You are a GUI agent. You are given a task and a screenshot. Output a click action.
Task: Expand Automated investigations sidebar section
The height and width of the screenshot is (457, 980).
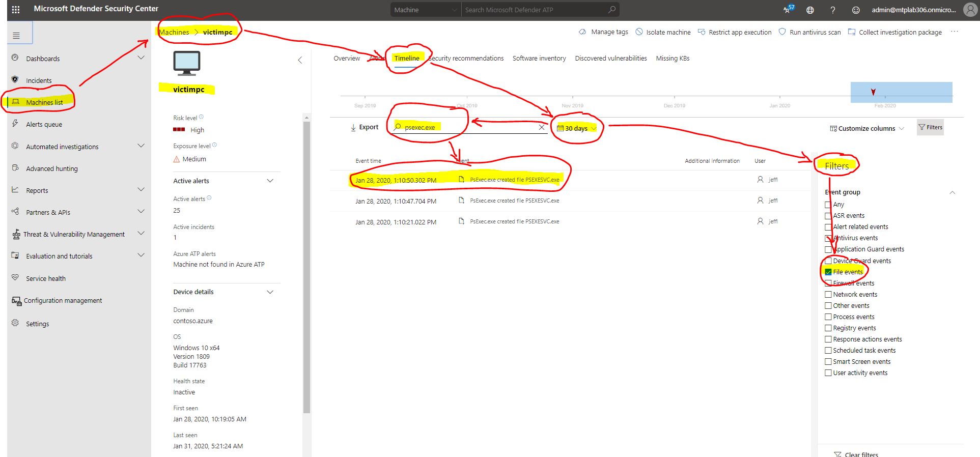141,146
